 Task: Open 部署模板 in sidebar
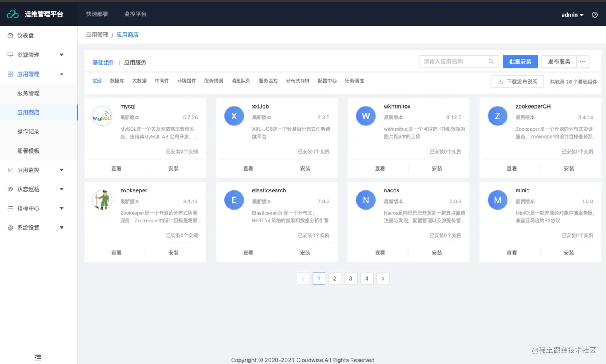[x=28, y=151]
